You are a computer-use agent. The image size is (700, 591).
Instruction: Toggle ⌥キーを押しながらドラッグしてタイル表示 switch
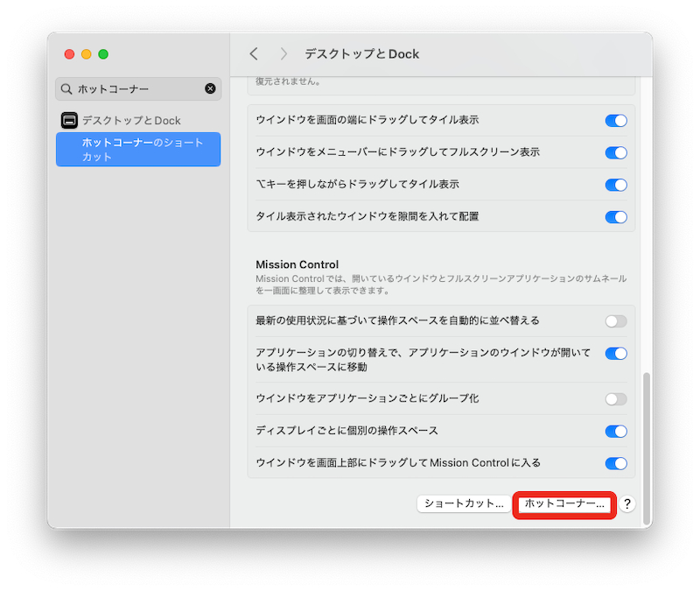616,185
